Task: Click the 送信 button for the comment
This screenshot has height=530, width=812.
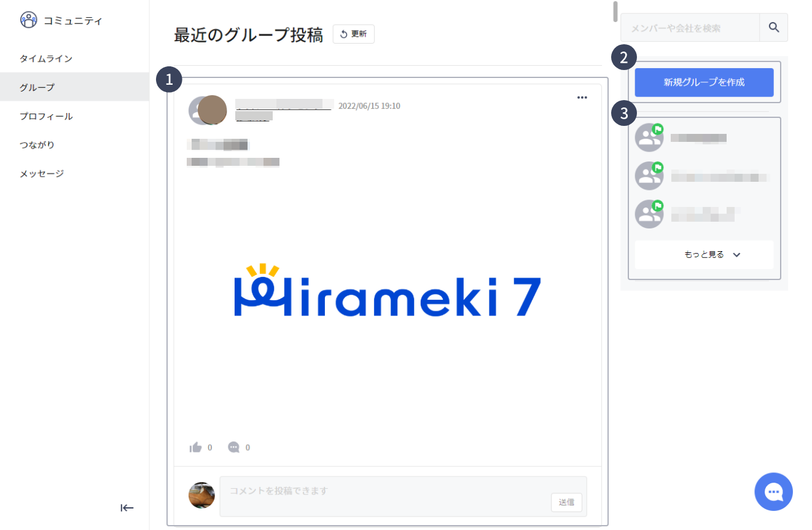Action: (566, 502)
